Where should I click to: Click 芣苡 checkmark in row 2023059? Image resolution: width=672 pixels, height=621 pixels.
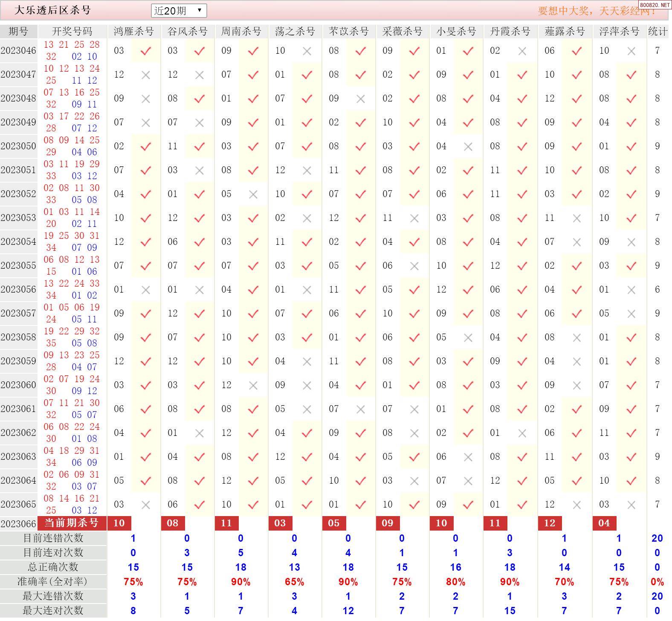pos(361,361)
